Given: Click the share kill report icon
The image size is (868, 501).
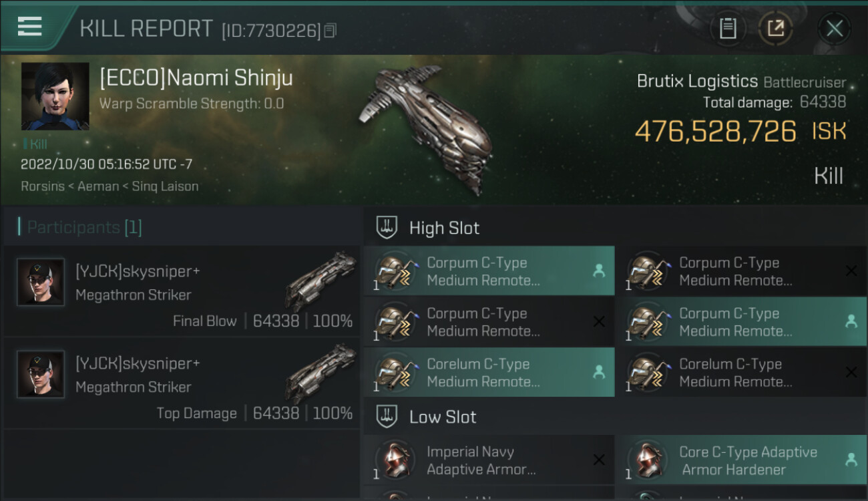Looking at the screenshot, I should coord(776,28).
